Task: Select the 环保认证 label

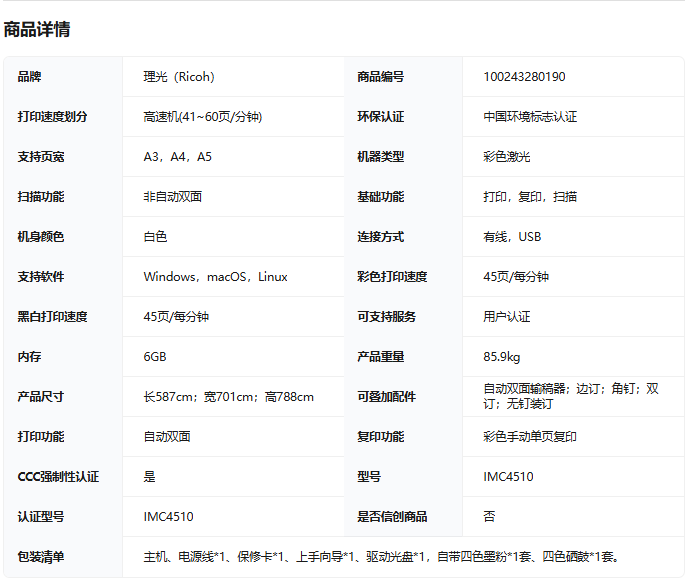Action: pos(381,117)
